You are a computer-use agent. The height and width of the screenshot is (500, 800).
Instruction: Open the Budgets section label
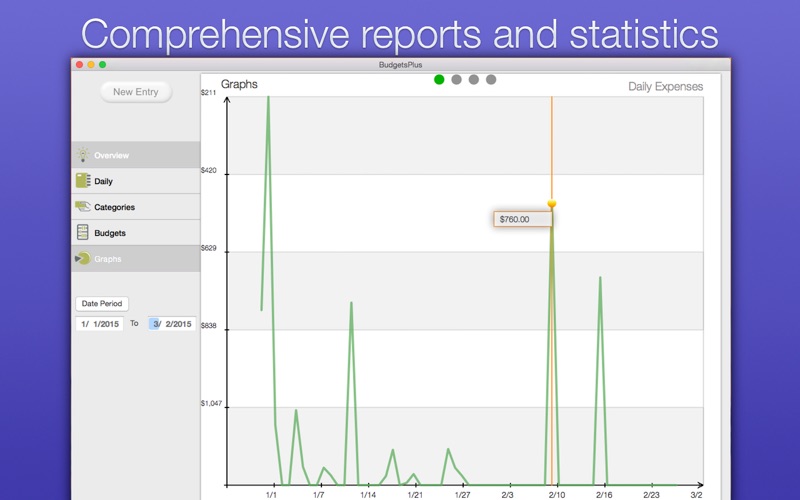(110, 233)
